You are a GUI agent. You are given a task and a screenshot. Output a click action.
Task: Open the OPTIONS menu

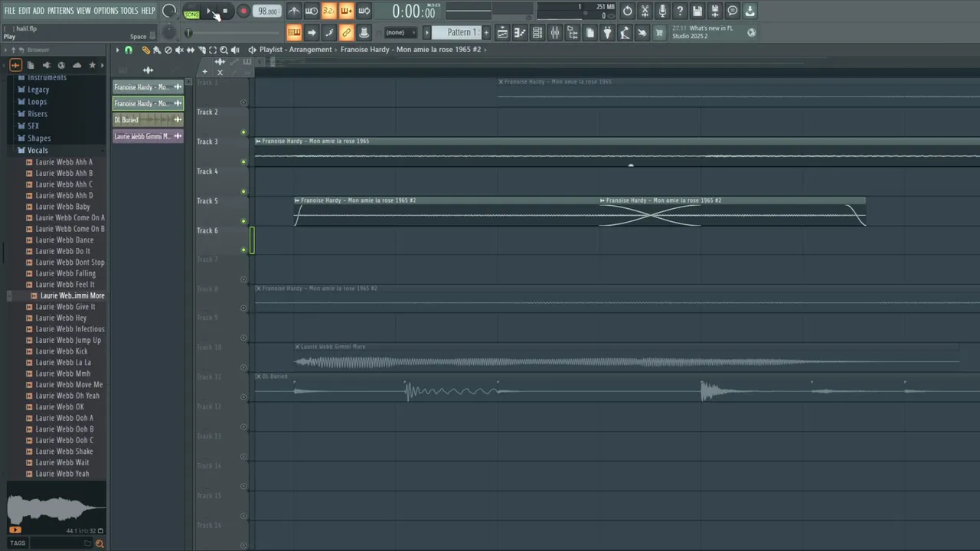click(x=106, y=11)
